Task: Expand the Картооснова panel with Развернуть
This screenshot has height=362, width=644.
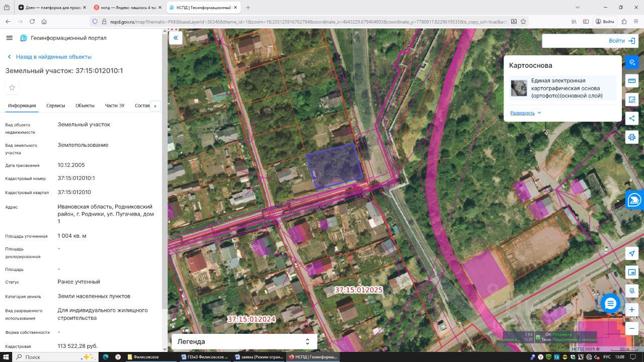Action: pos(526,113)
